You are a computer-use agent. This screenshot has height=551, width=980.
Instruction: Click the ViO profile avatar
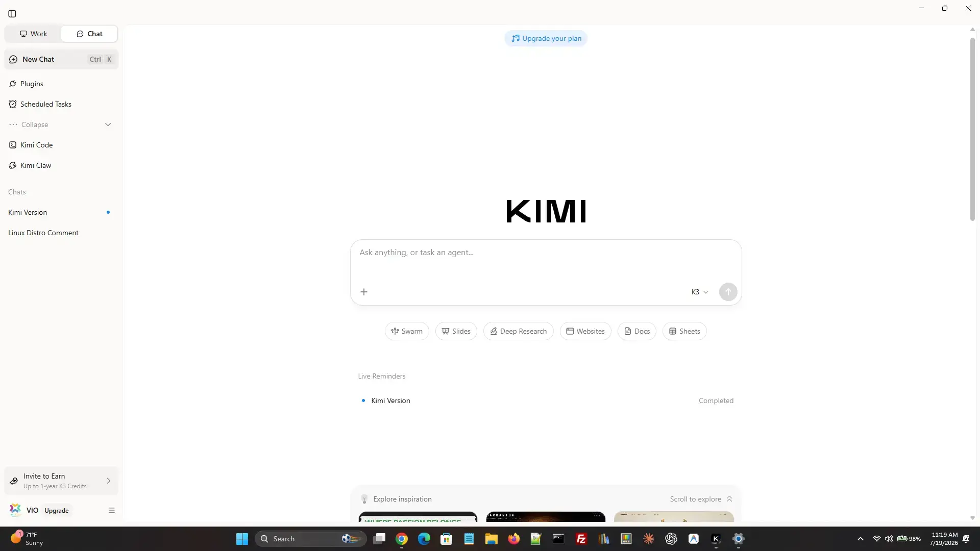(15, 510)
